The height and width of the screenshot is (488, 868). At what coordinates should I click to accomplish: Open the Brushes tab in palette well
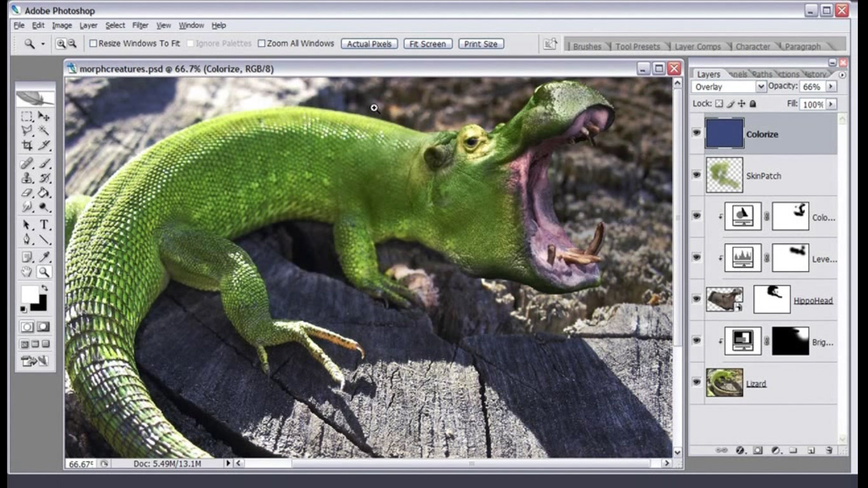pyautogui.click(x=587, y=46)
